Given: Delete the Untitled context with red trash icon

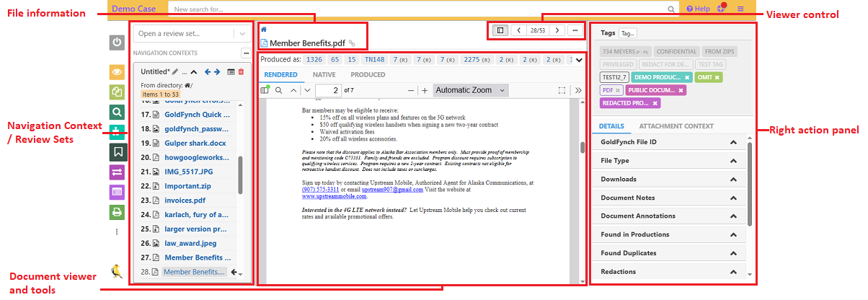Looking at the screenshot, I should tap(241, 72).
